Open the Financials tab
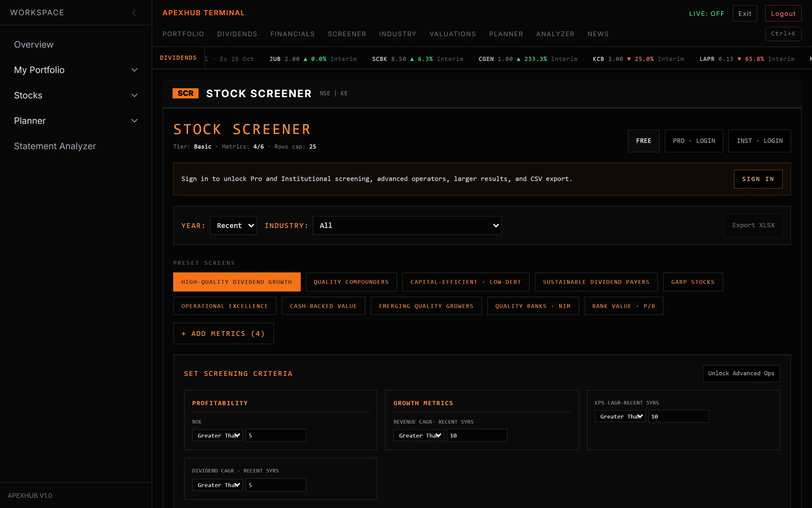 292,34
